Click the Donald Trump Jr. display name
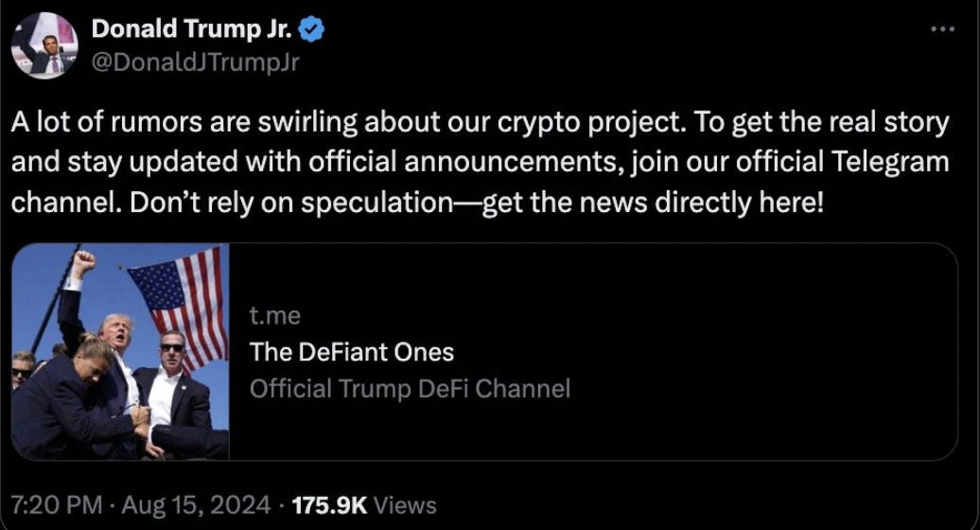Viewport: 980px width, 530px height. [x=194, y=30]
